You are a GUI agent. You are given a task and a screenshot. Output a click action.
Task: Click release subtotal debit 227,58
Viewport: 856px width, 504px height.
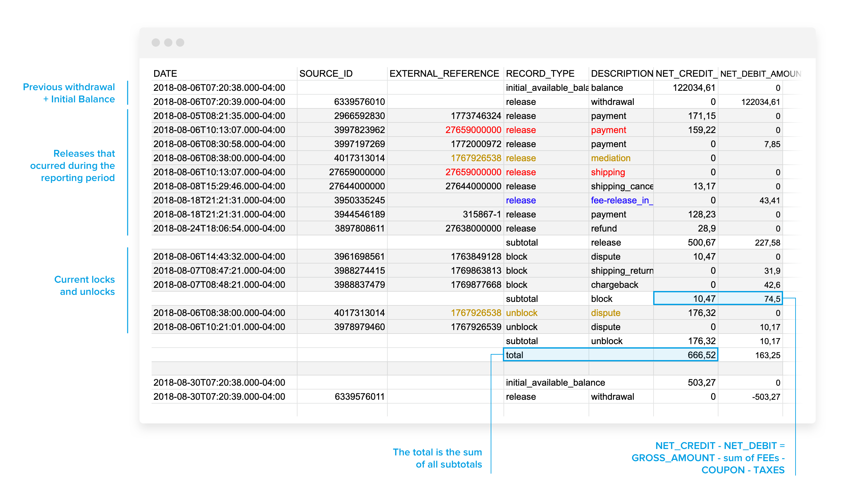click(x=767, y=242)
